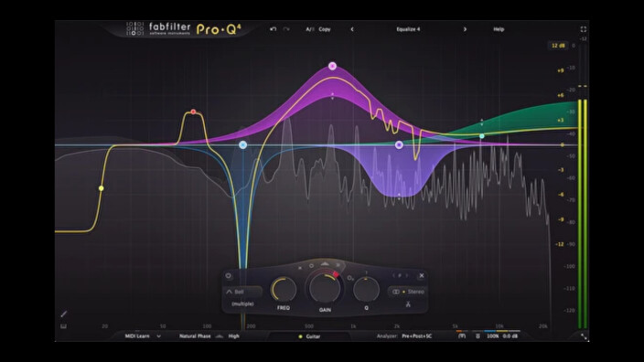
Task: Click the High processing resolution setting
Action: (x=233, y=336)
